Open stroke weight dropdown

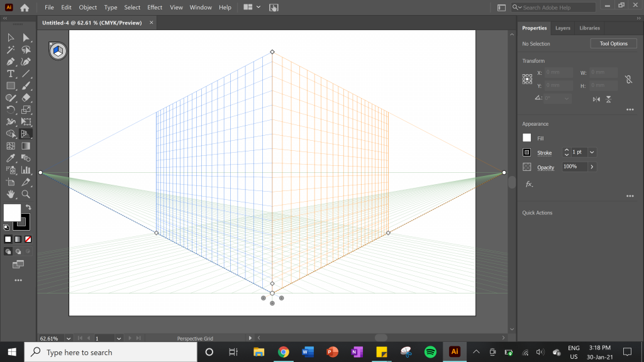click(592, 152)
